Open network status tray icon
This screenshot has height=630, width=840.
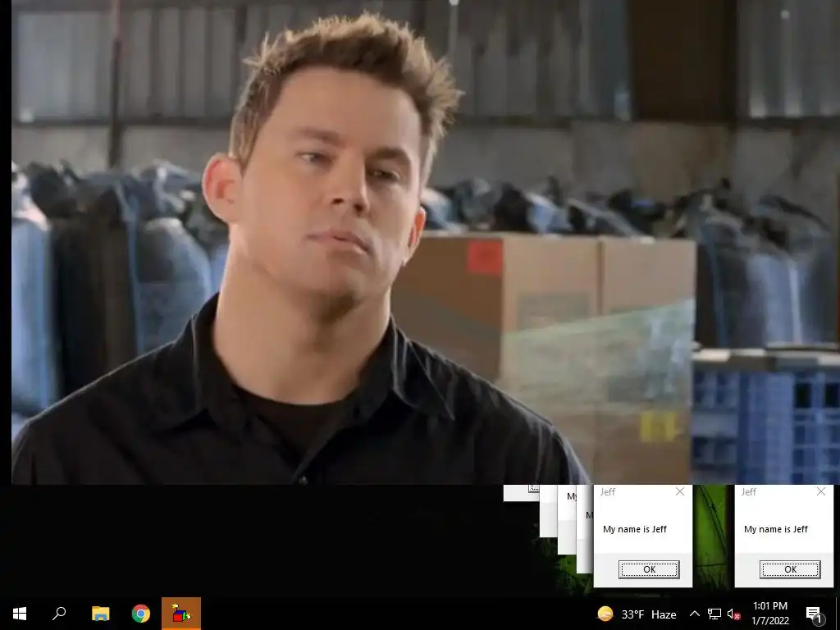click(x=714, y=614)
